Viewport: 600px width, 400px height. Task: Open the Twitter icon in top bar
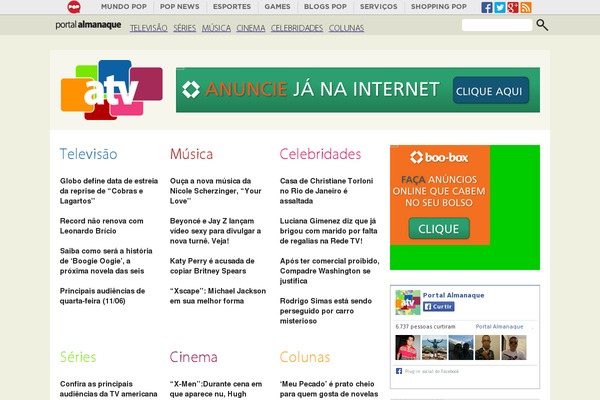(x=500, y=7)
